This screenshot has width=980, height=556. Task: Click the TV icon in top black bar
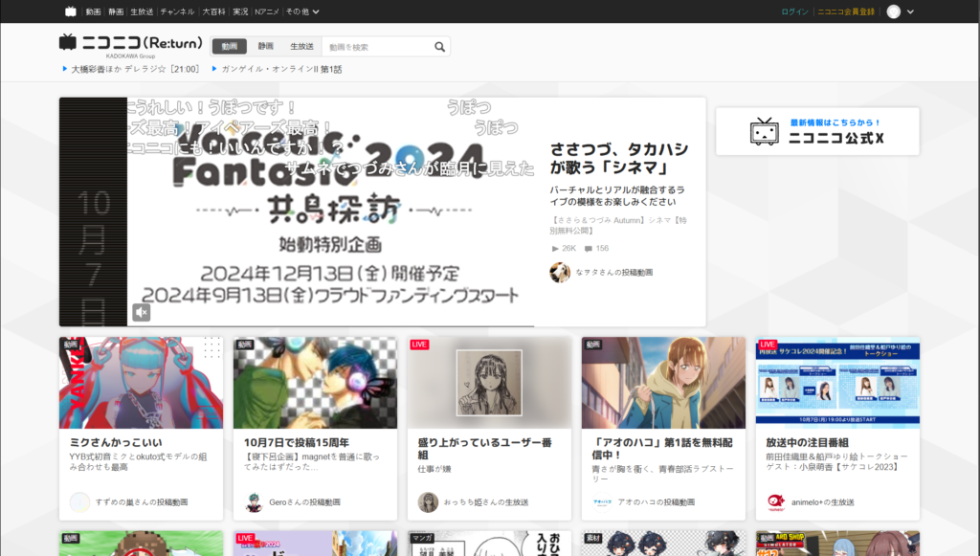pos(71,11)
